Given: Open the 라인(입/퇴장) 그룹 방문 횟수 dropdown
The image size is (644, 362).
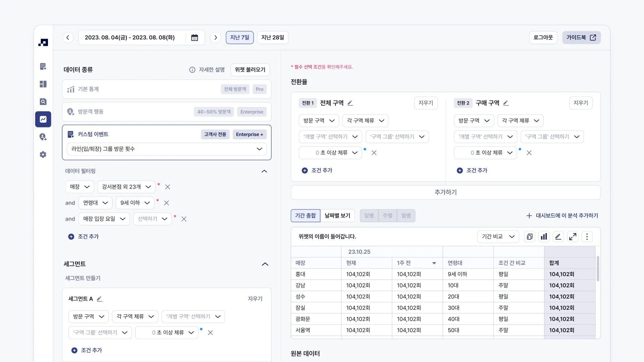Looking at the screenshot, I should click(166, 149).
